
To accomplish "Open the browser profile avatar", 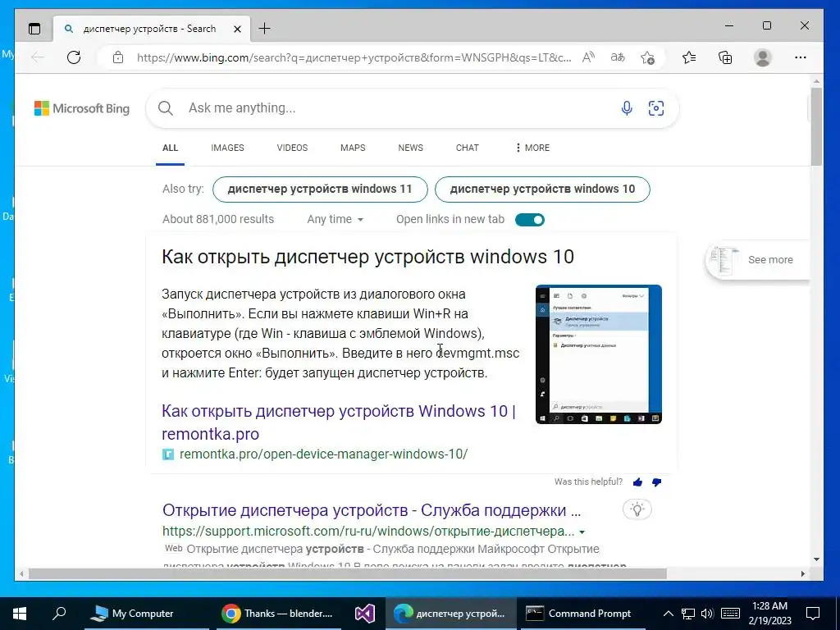I will point(762,57).
